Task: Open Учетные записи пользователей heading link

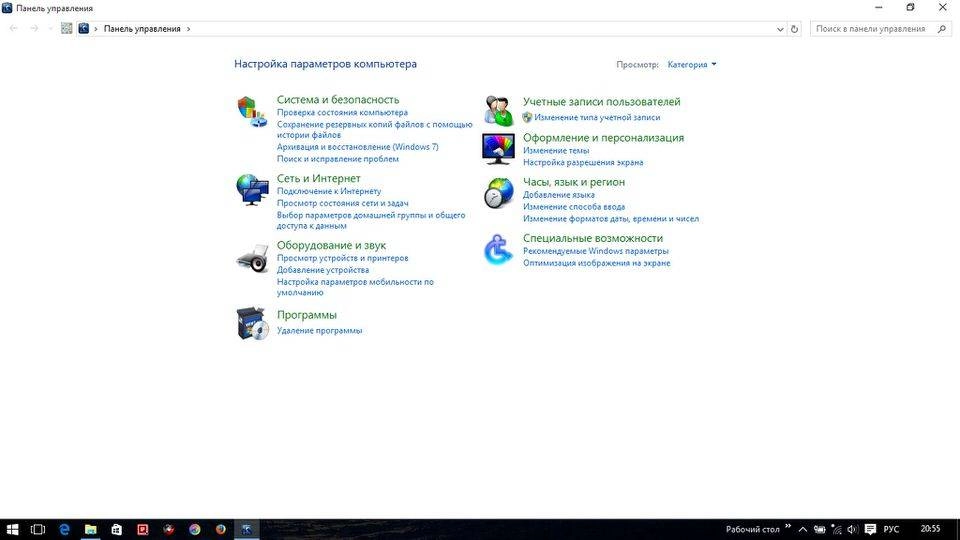Action: [x=602, y=102]
